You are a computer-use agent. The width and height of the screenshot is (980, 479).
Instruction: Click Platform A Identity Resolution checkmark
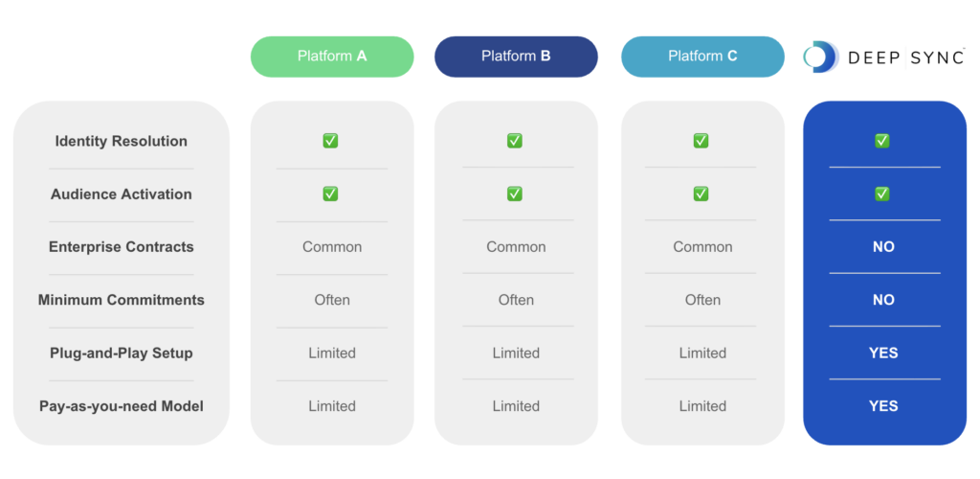330,141
